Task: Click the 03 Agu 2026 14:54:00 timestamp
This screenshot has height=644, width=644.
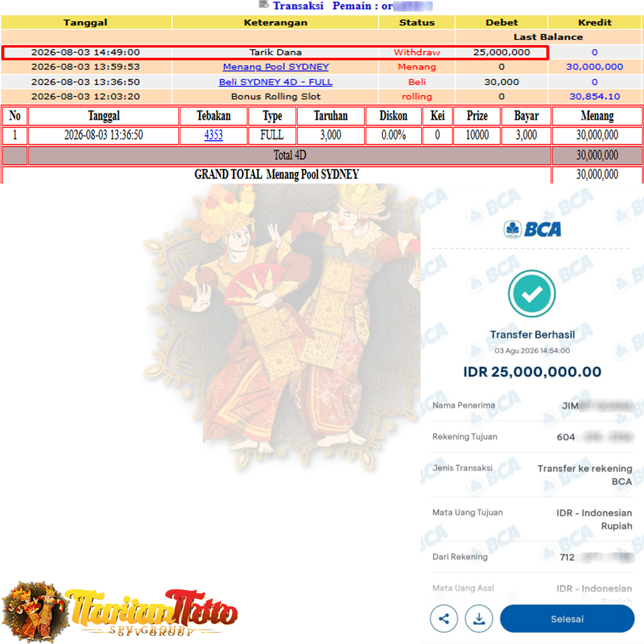Action: click(x=533, y=351)
